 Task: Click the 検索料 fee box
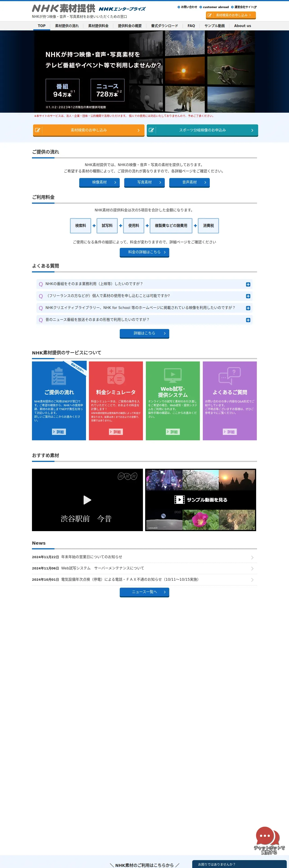coord(81,225)
